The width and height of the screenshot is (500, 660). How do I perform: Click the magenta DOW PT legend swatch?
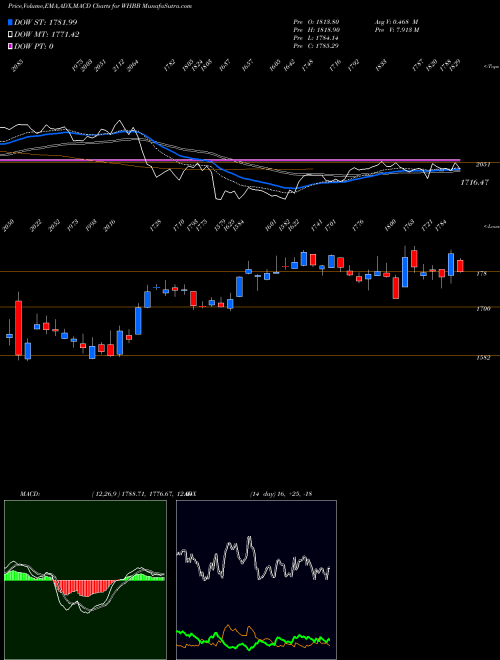(x=10, y=46)
